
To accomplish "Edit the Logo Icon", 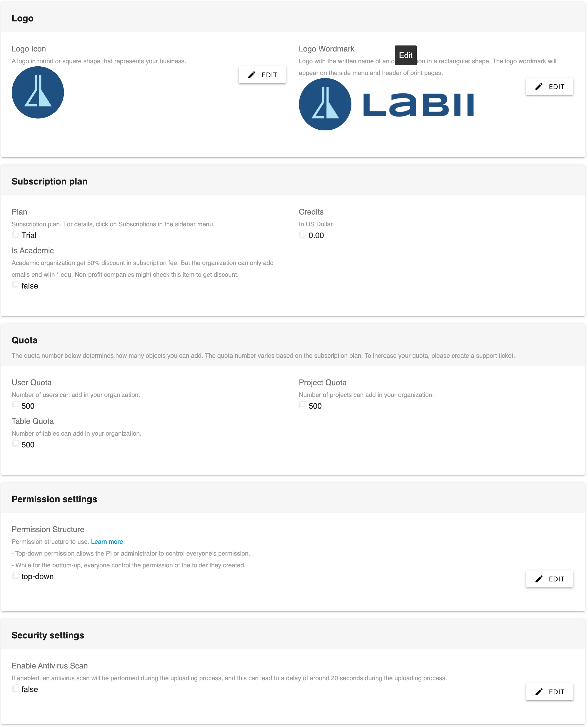I will click(x=262, y=75).
